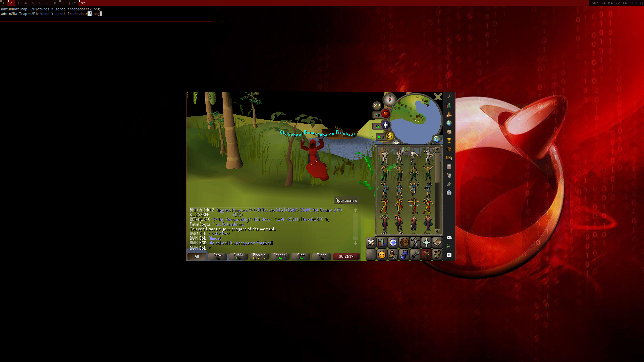Click the special attack orb

tap(396, 143)
